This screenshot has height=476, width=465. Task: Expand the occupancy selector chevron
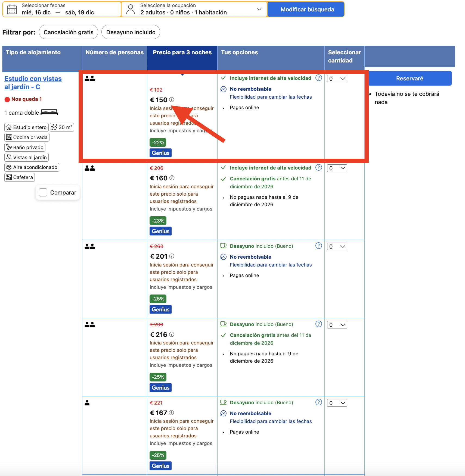259,9
